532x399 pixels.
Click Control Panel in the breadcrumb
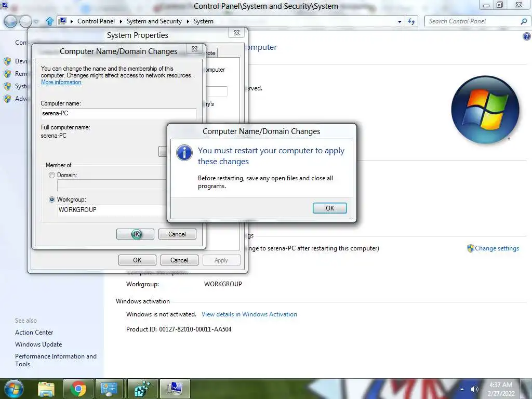[x=96, y=21]
